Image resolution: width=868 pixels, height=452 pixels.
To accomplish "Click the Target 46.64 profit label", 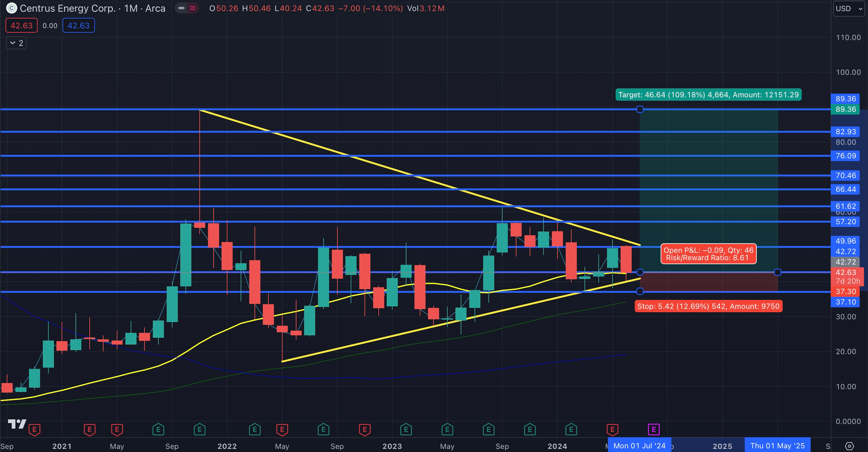I will [708, 95].
